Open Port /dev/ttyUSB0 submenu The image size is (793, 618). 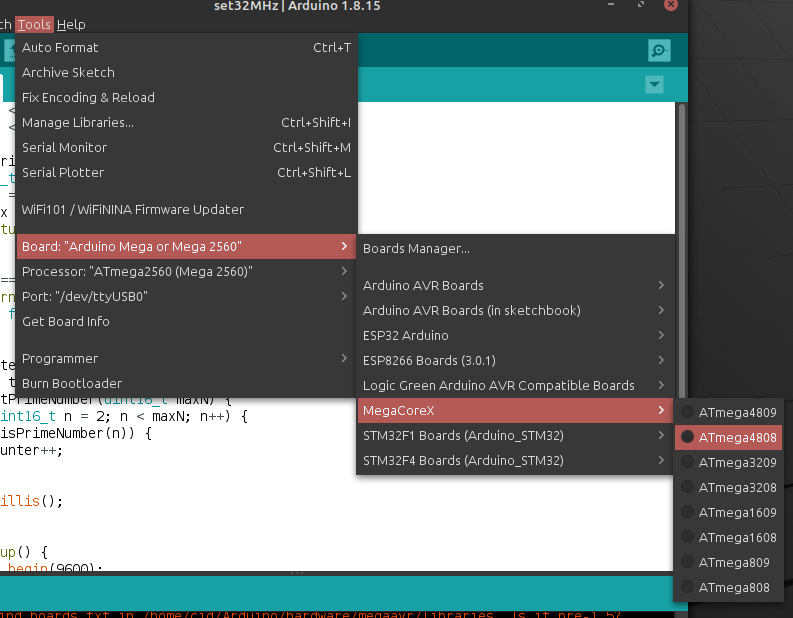pyautogui.click(x=186, y=296)
